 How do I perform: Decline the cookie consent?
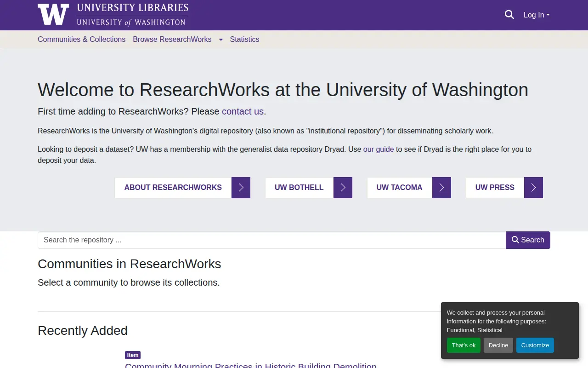[498, 345]
